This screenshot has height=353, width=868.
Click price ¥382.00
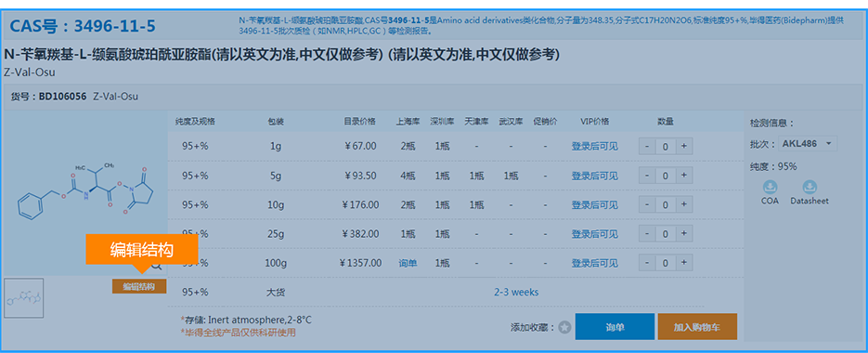pyautogui.click(x=360, y=234)
